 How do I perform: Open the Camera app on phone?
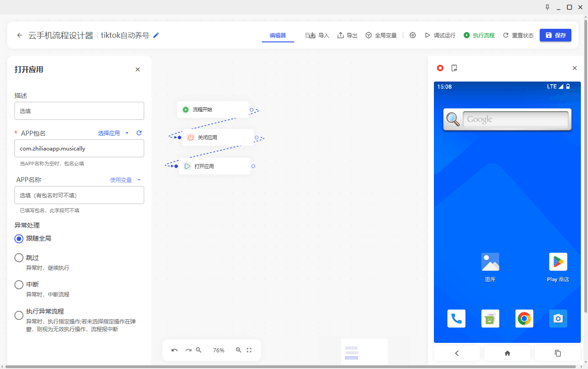point(558,319)
